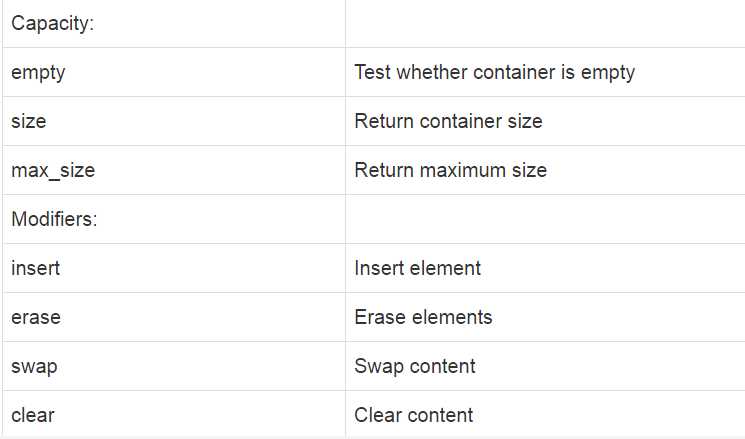Select the erase function name
This screenshot has width=745, height=439.
pos(36,317)
